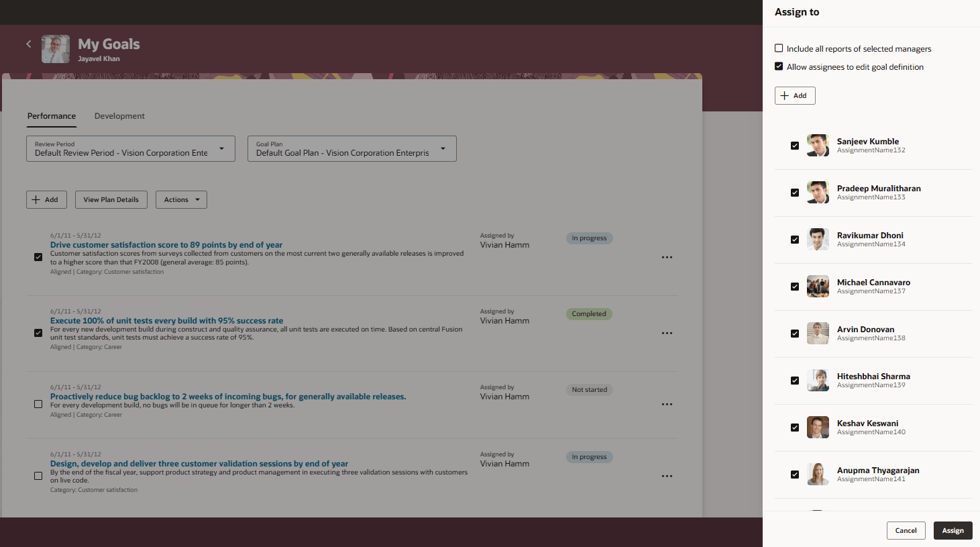
Task: Deselect Michael Cannavaro checkbox
Action: pos(795,287)
